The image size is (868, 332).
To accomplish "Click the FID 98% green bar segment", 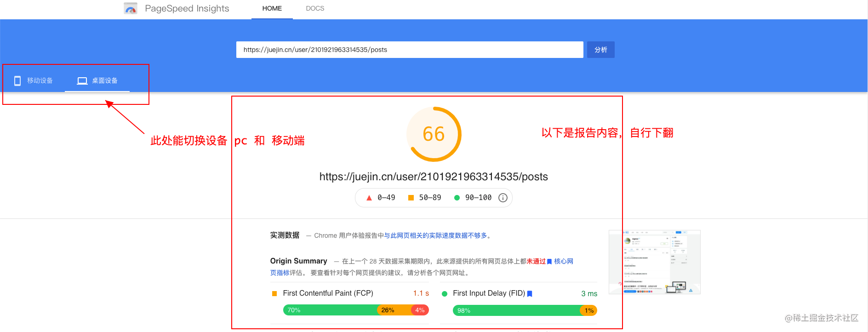I will point(516,310).
